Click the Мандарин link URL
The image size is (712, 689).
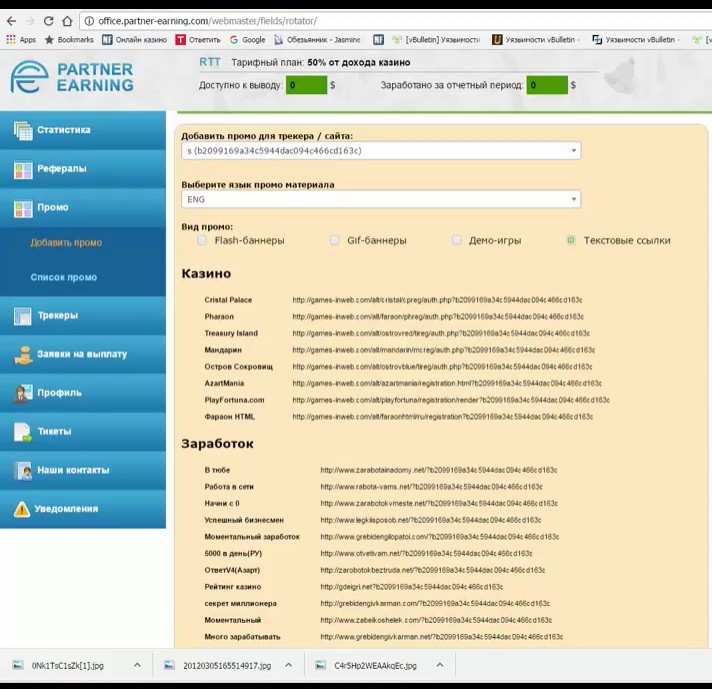pyautogui.click(x=444, y=350)
